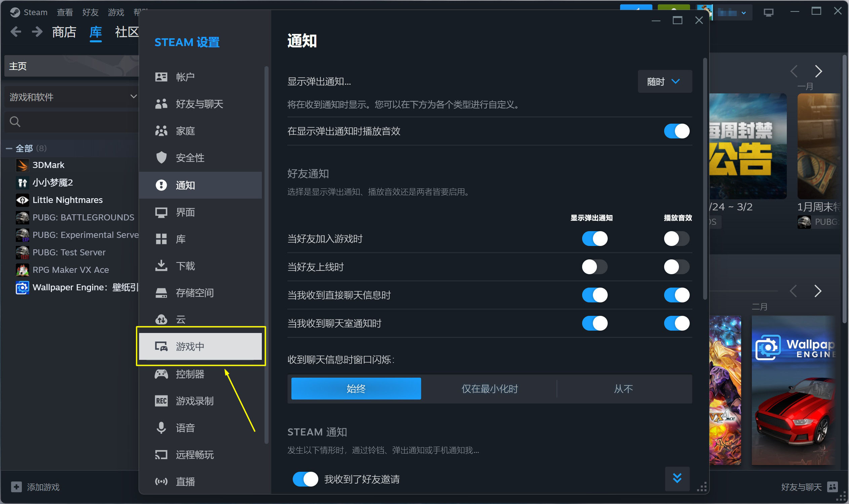Collapse the 全部 (8) game category
Viewport: 849px width, 504px height.
(x=9, y=149)
